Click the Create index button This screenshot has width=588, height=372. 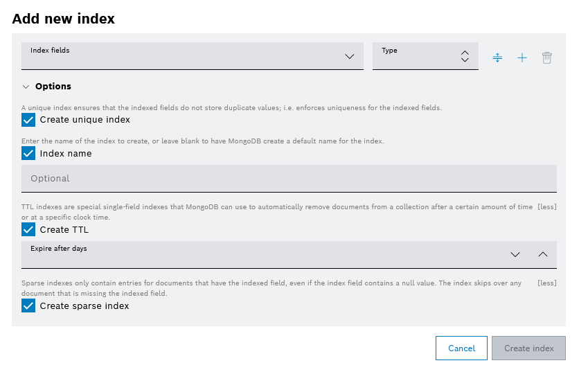point(528,348)
